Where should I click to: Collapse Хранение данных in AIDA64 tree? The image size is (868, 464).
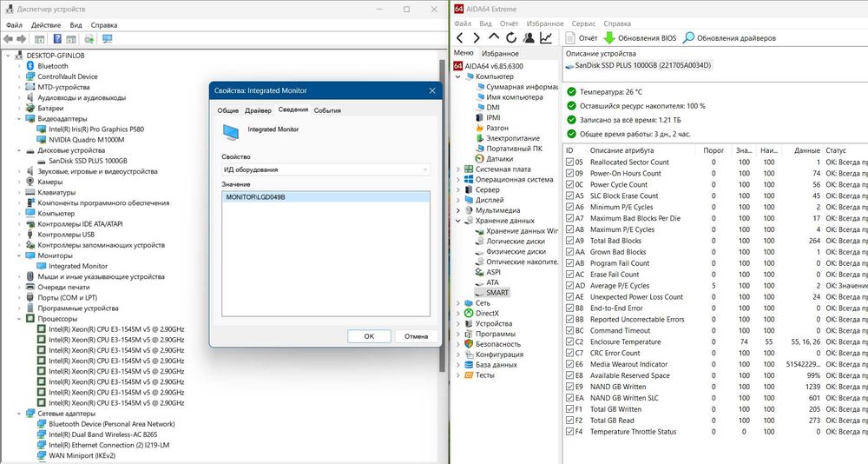(457, 221)
